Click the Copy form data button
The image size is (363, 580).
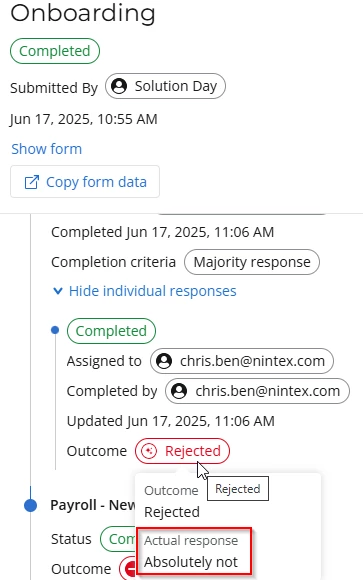[85, 182]
